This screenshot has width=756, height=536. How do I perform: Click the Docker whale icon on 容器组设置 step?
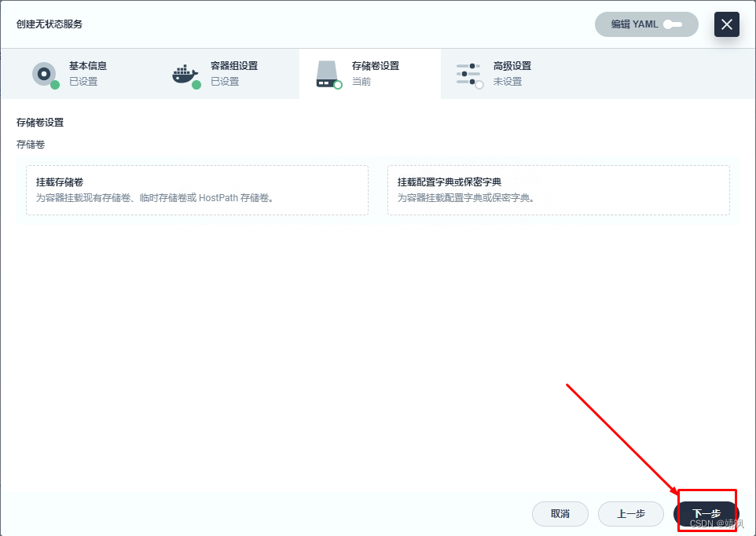pyautogui.click(x=185, y=73)
